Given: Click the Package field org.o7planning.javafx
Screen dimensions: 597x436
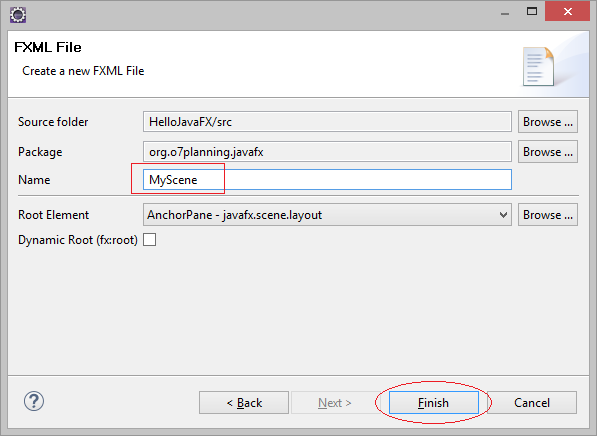Looking at the screenshot, I should coord(327,152).
